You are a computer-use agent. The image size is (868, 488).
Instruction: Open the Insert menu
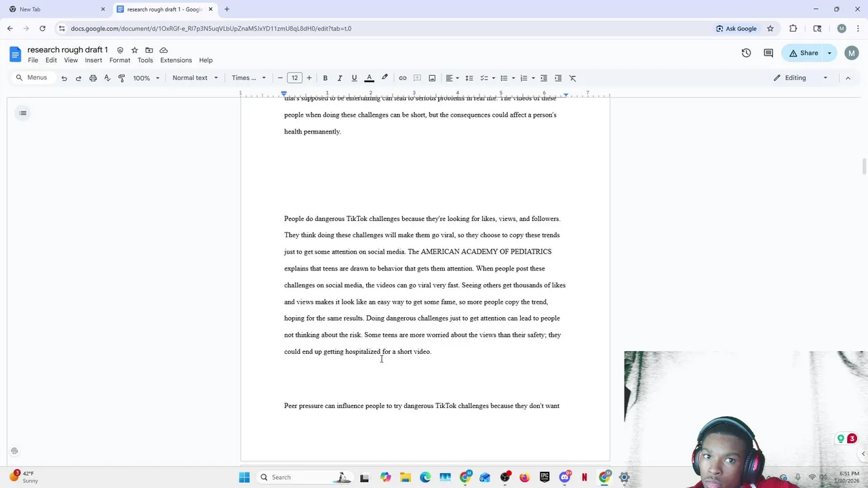click(94, 60)
